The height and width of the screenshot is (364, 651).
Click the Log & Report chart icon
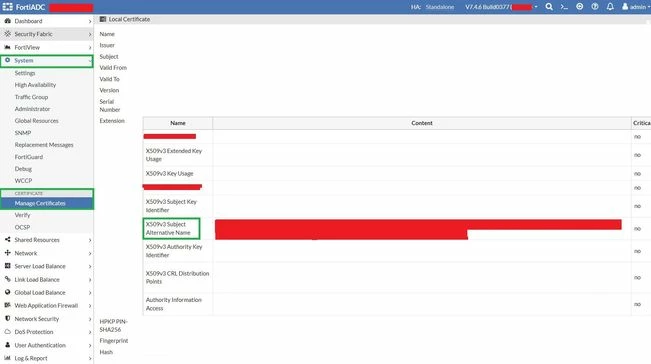pos(7,358)
